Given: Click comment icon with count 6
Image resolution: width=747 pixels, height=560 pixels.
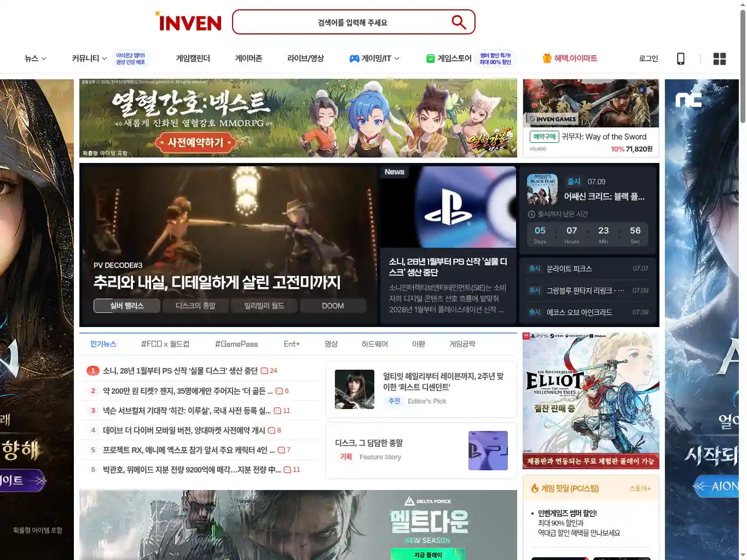Looking at the screenshot, I should [279, 391].
